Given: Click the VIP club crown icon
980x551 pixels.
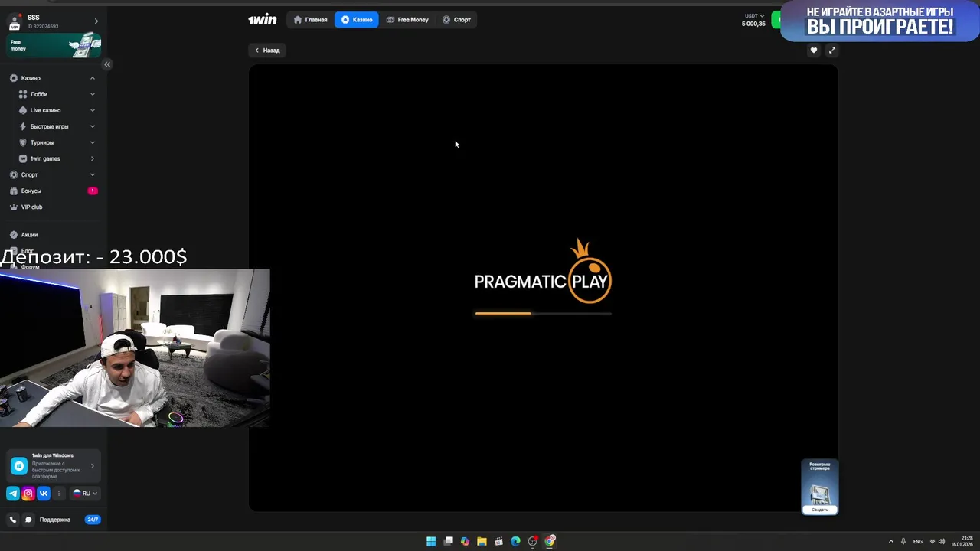Looking at the screenshot, I should click(x=14, y=207).
